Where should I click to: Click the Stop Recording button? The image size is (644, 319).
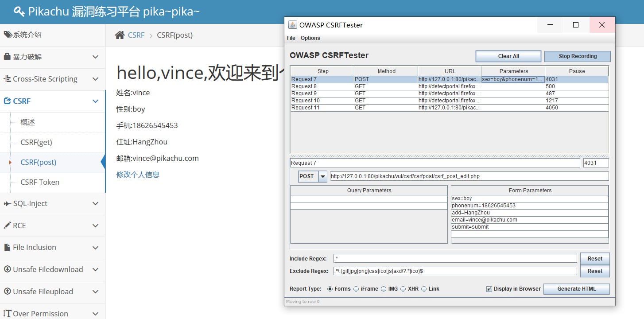click(x=578, y=56)
